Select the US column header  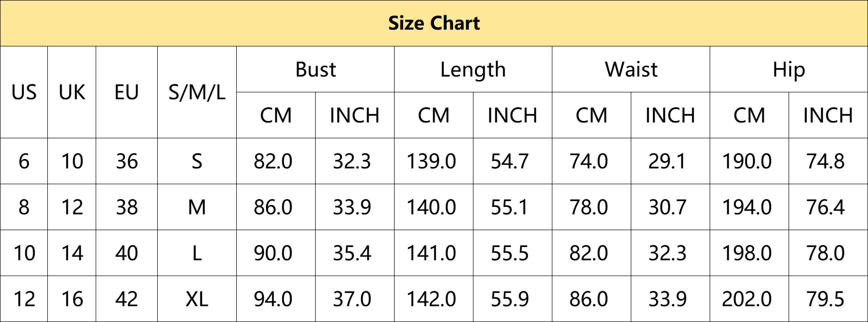pos(24,92)
